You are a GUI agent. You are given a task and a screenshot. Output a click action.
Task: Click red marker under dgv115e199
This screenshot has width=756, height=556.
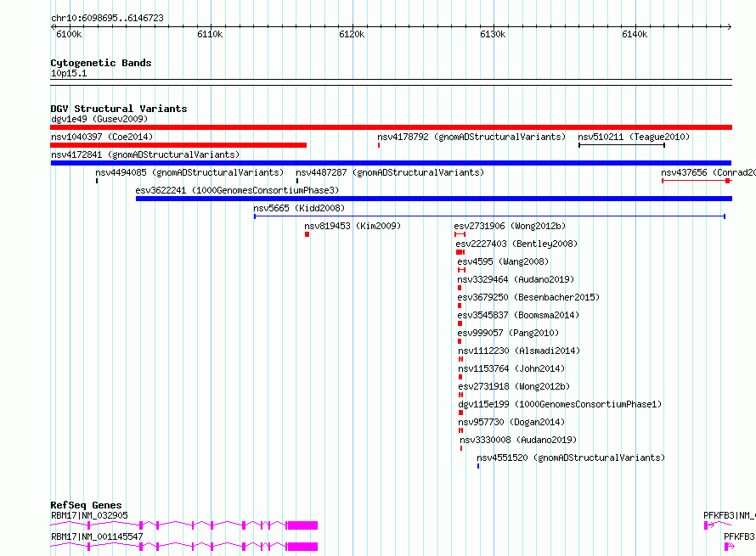point(460,413)
